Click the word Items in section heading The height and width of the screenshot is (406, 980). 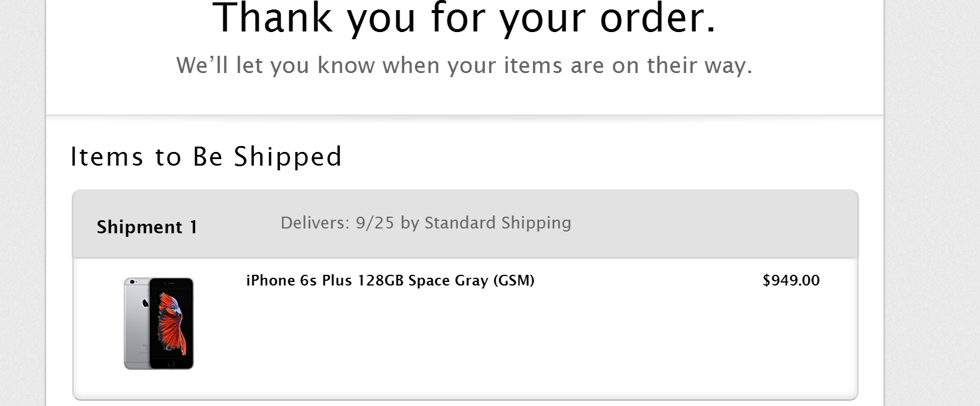(x=107, y=157)
